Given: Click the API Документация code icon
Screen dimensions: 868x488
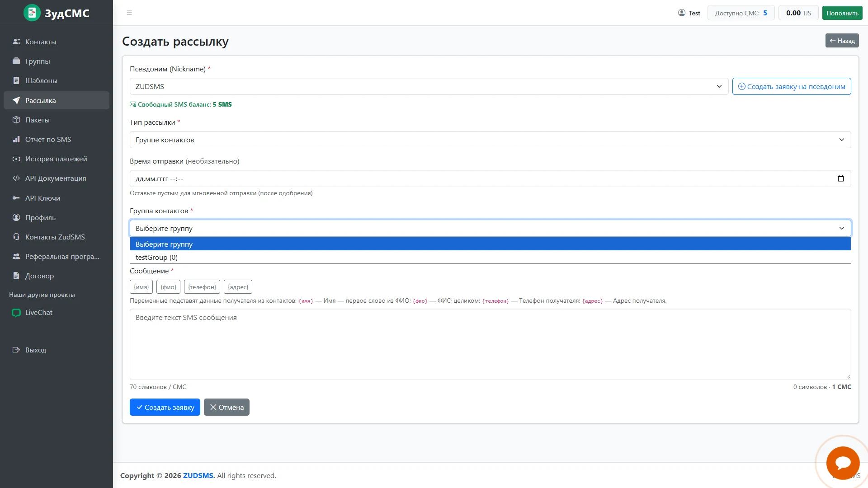Looking at the screenshot, I should click(16, 178).
